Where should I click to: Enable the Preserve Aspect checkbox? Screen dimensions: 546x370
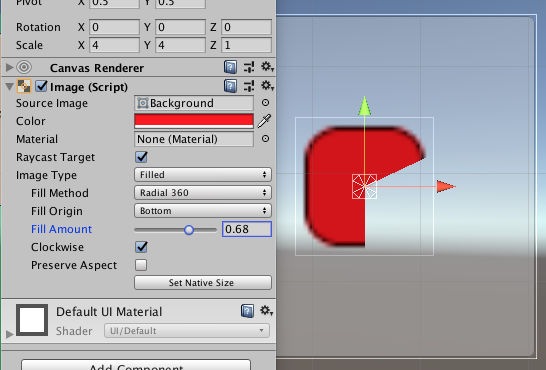coord(141,265)
